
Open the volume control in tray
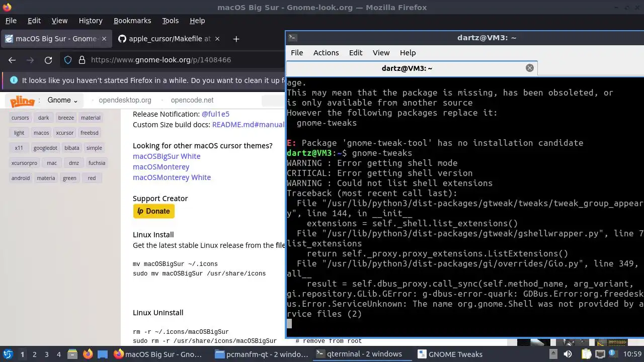[x=568, y=354]
